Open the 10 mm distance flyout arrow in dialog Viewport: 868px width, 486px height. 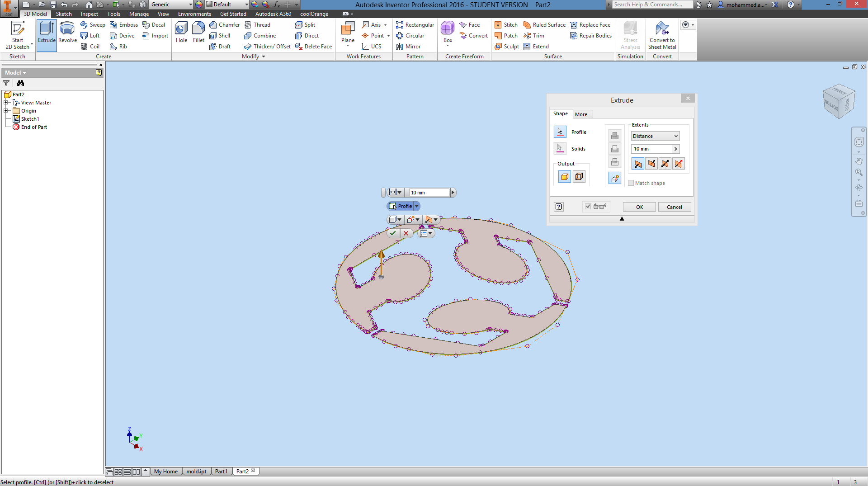pyautogui.click(x=676, y=149)
